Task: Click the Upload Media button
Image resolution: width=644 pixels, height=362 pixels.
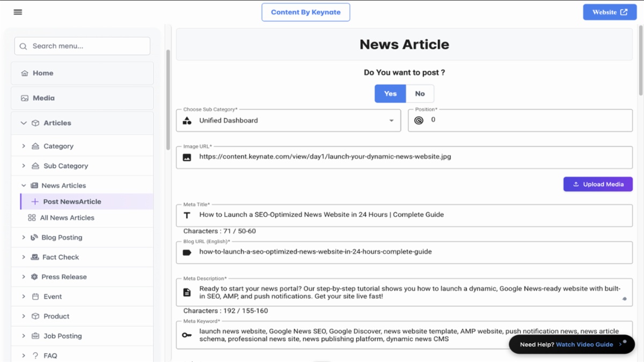Action: point(598,184)
